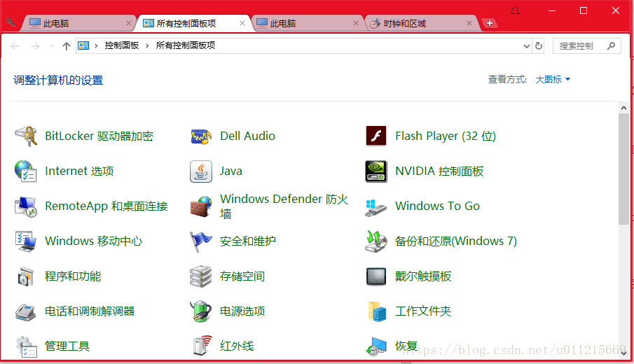
Task: Click the scrollbar down arrow
Action: [x=623, y=353]
